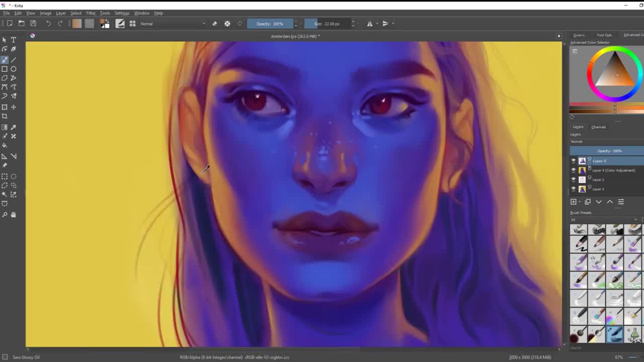This screenshot has height=362, width=644.
Task: Select the Elliptical selection tool
Action: [14, 176]
